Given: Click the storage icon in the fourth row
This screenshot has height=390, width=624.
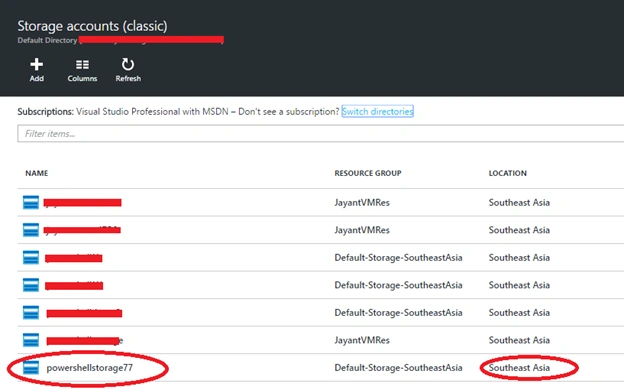Looking at the screenshot, I should pos(31,285).
